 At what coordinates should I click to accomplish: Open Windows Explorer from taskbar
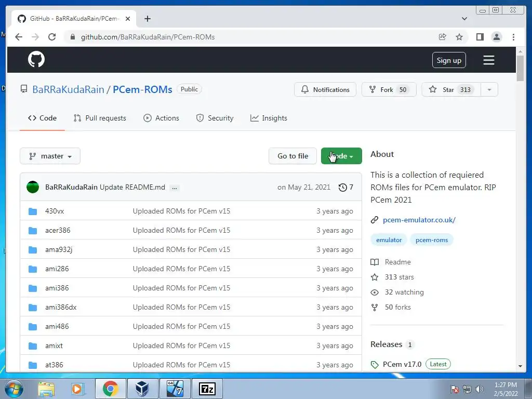(x=46, y=389)
